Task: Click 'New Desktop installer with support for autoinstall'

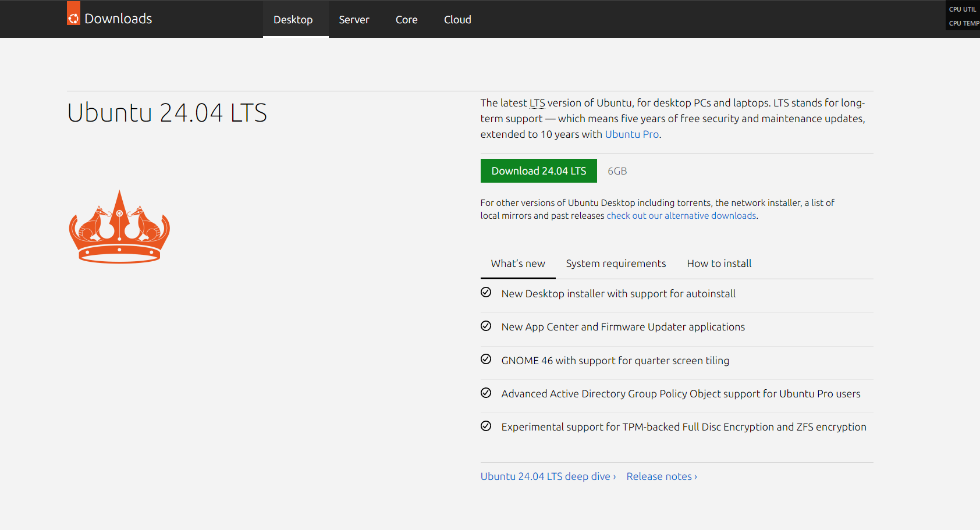Action: click(619, 294)
